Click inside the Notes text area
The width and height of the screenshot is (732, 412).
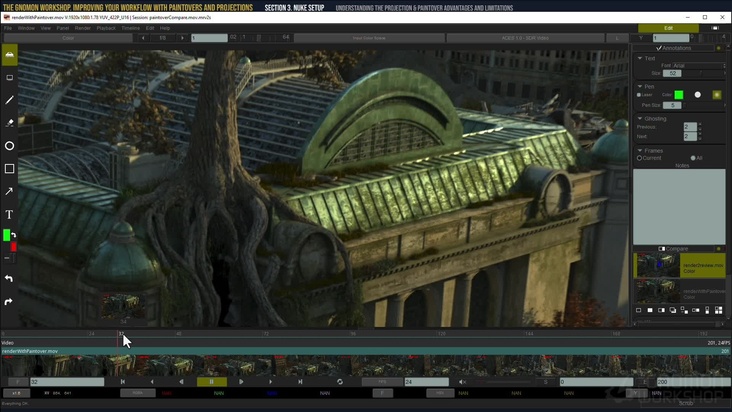click(679, 206)
